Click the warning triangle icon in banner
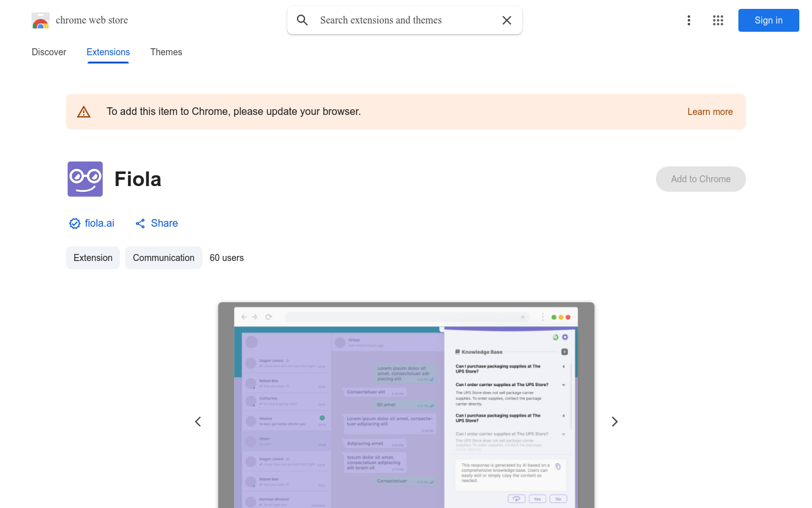812x508 pixels. [84, 112]
